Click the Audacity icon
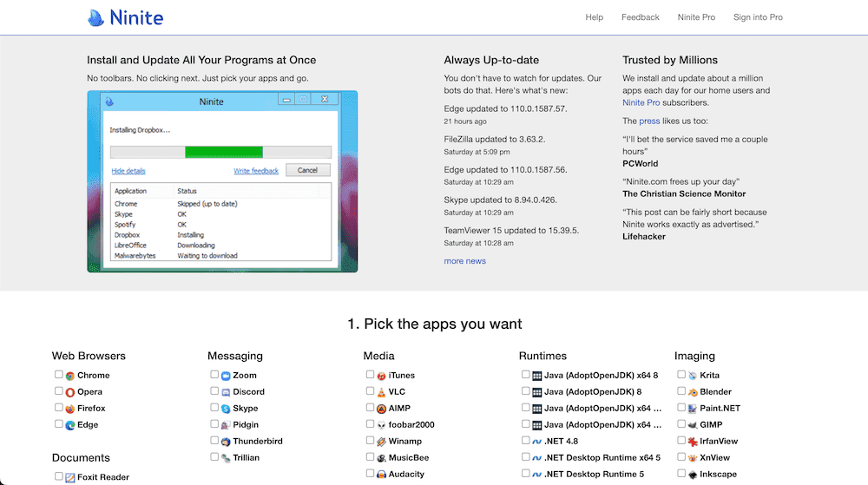868x485 pixels. pyautogui.click(x=381, y=475)
